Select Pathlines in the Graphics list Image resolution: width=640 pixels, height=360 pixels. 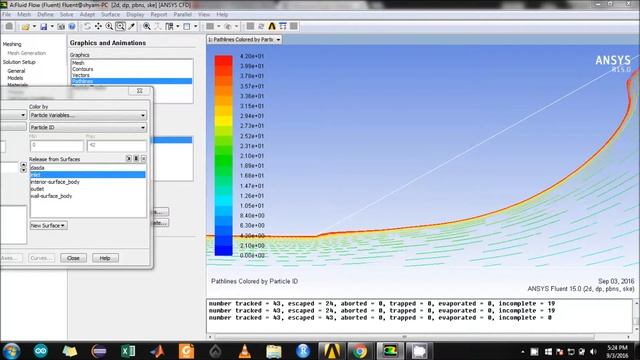click(131, 81)
